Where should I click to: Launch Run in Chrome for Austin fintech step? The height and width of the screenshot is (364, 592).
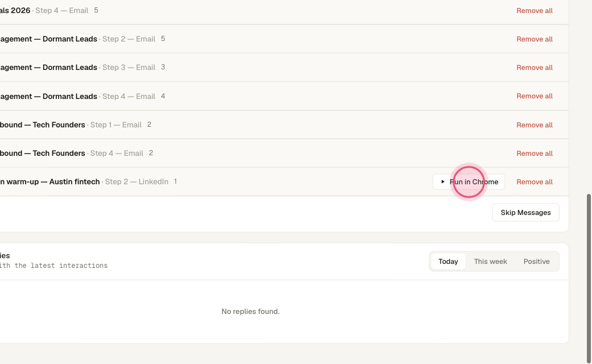pyautogui.click(x=468, y=182)
